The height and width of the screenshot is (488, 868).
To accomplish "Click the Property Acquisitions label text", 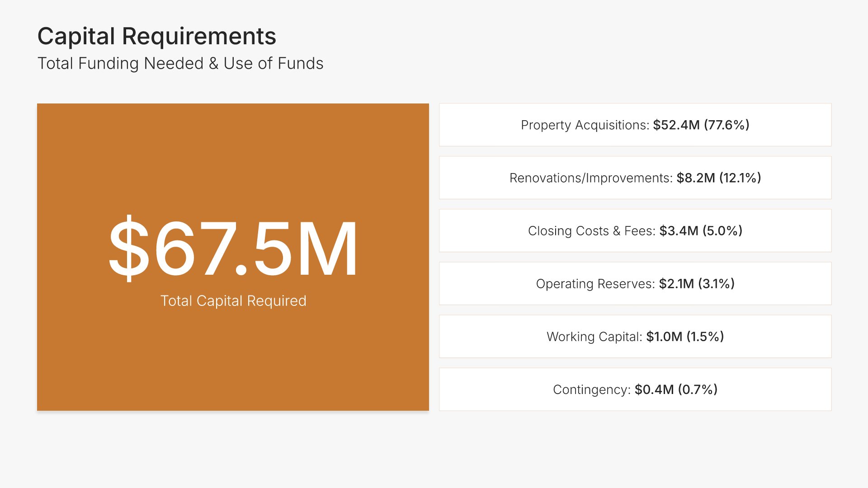I will (585, 125).
